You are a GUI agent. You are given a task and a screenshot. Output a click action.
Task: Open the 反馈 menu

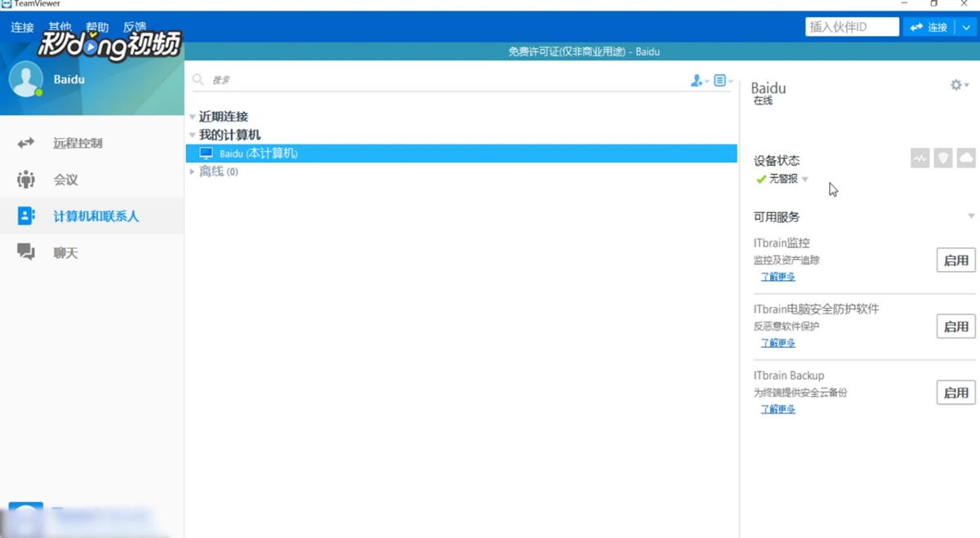pyautogui.click(x=135, y=28)
